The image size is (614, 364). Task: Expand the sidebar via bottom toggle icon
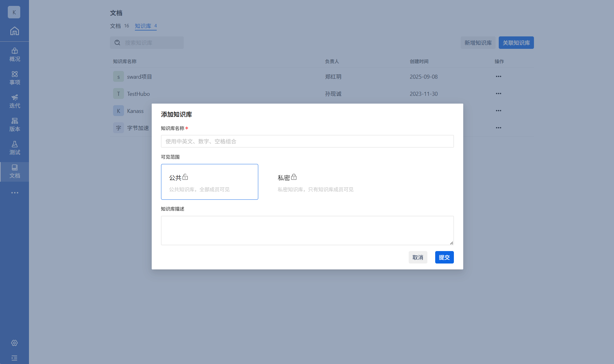(14, 358)
